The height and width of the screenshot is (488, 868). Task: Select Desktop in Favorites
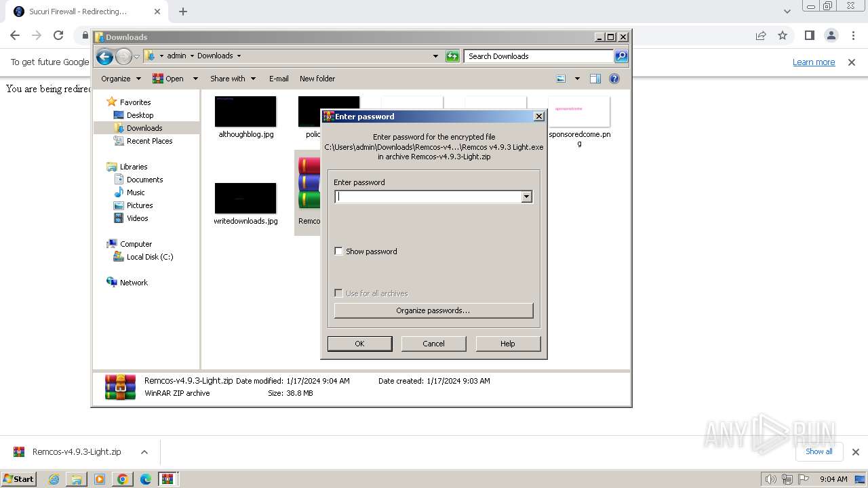(x=140, y=115)
